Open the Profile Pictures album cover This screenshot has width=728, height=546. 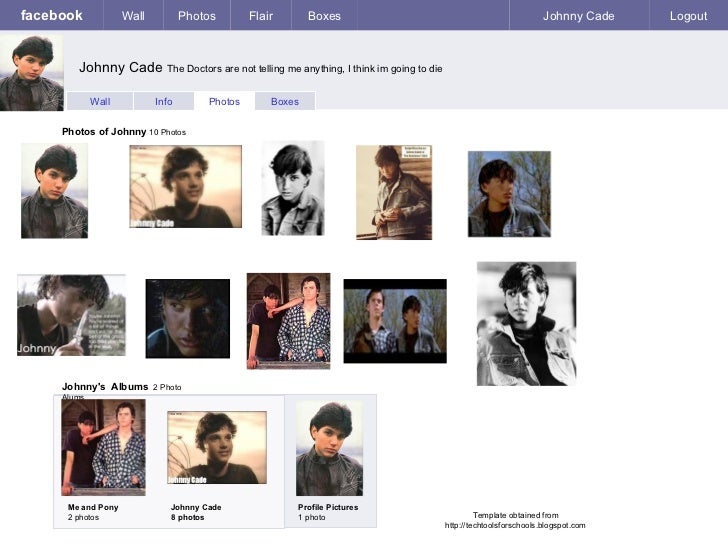(x=330, y=448)
